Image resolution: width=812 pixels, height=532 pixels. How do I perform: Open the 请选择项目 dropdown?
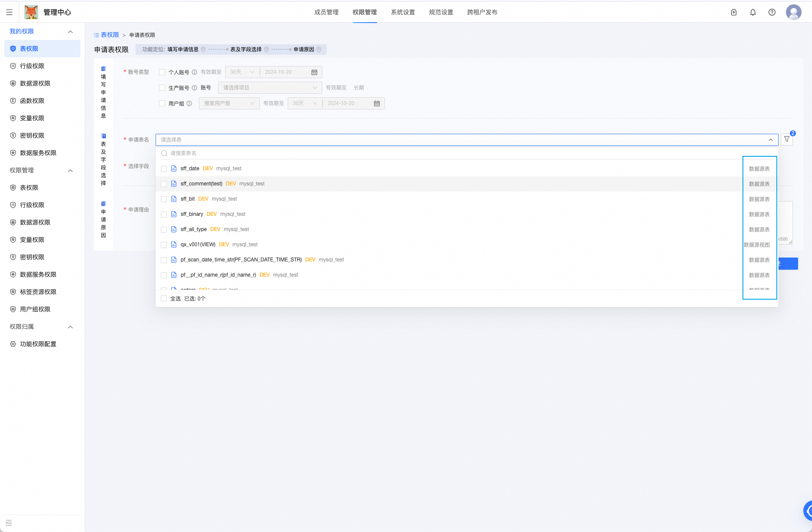click(x=269, y=87)
